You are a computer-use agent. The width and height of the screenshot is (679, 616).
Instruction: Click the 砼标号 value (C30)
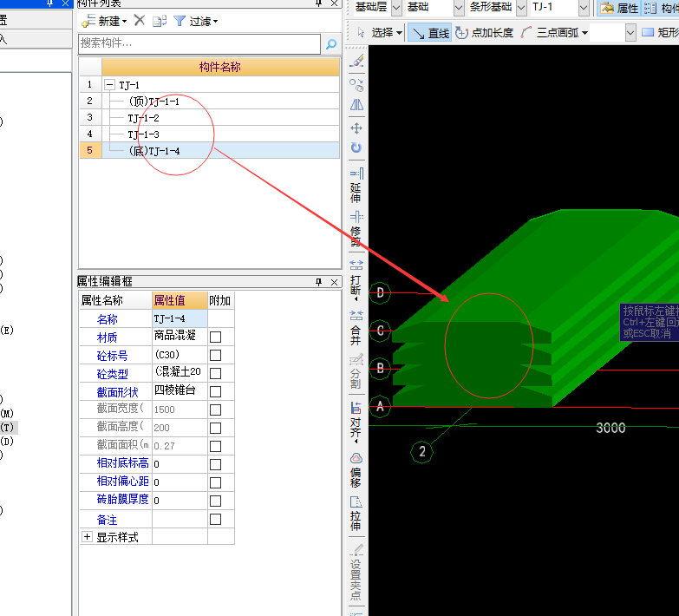click(180, 355)
